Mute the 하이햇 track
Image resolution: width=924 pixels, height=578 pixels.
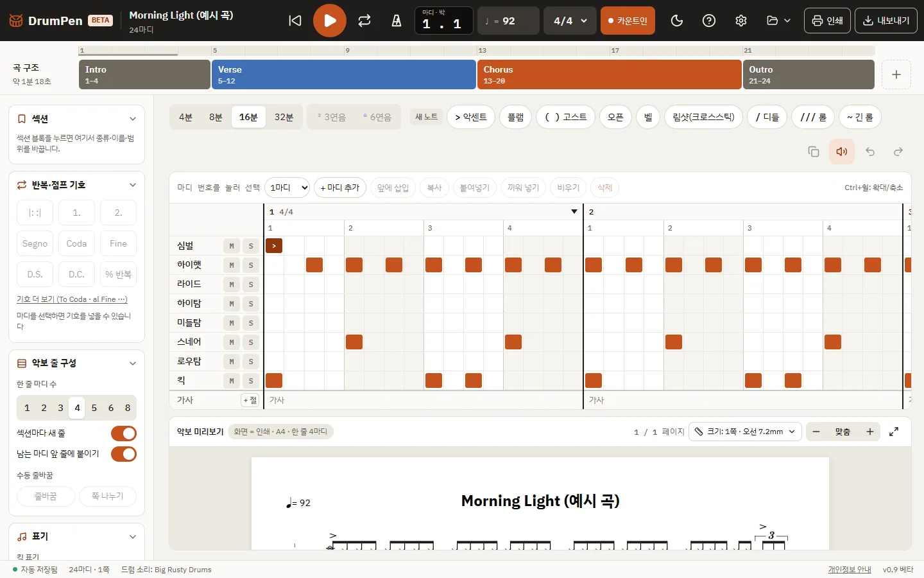tap(232, 265)
